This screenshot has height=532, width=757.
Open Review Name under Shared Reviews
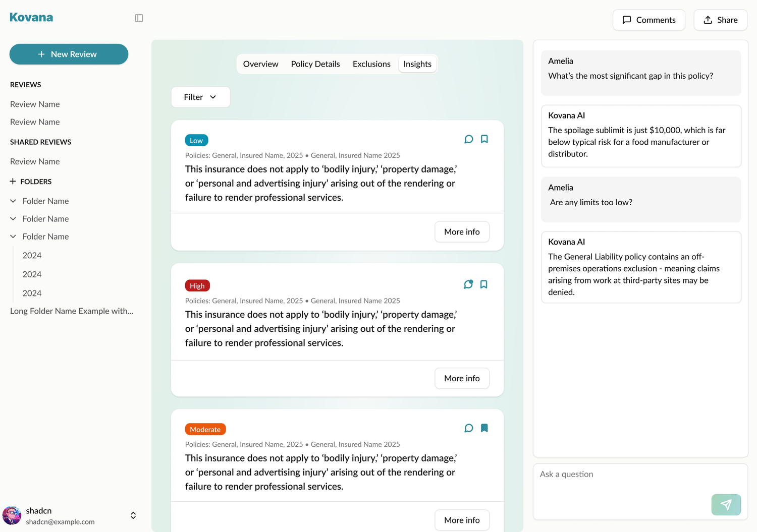click(35, 161)
